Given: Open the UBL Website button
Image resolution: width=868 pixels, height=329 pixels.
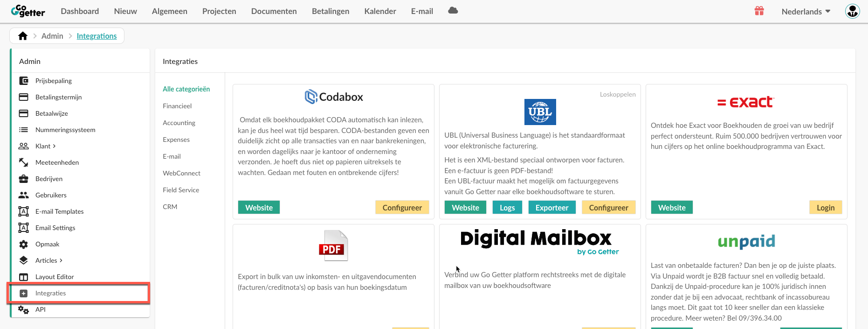Looking at the screenshot, I should 466,208.
